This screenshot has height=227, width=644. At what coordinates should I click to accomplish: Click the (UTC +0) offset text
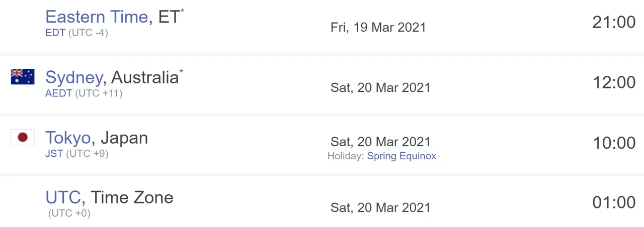(69, 213)
